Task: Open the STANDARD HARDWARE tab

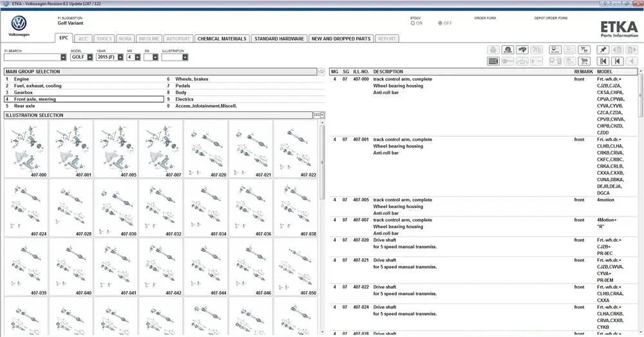Action: [279, 39]
